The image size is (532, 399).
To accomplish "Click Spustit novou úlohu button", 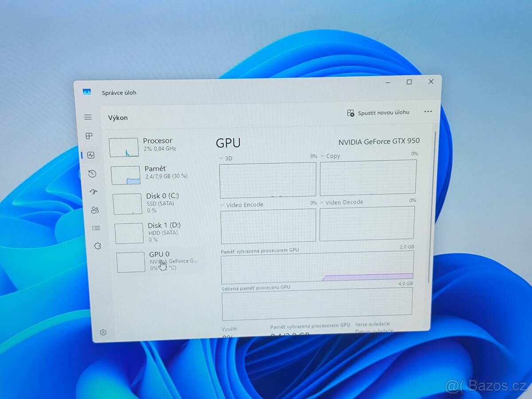I will (x=378, y=113).
